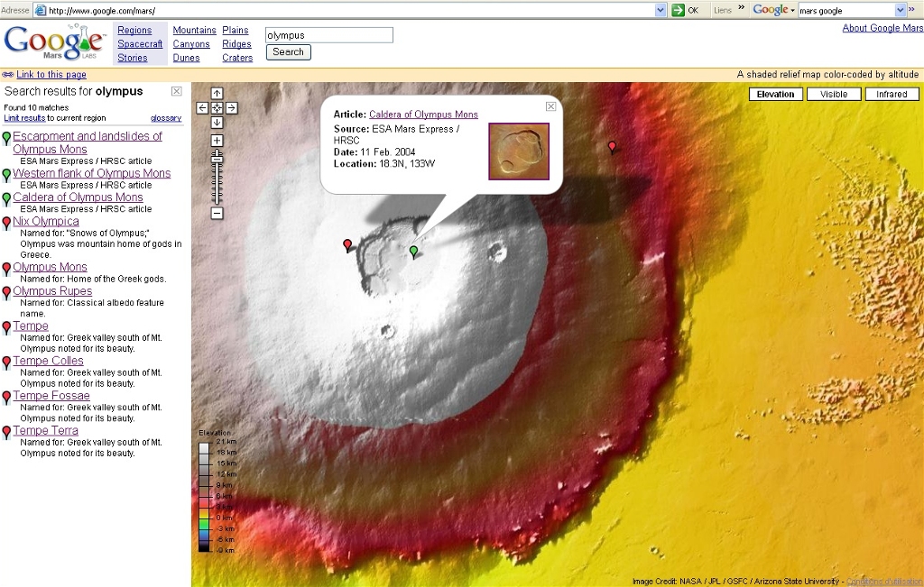Zoom in with the plus button
Screen dimensions: 924x587
tap(217, 141)
